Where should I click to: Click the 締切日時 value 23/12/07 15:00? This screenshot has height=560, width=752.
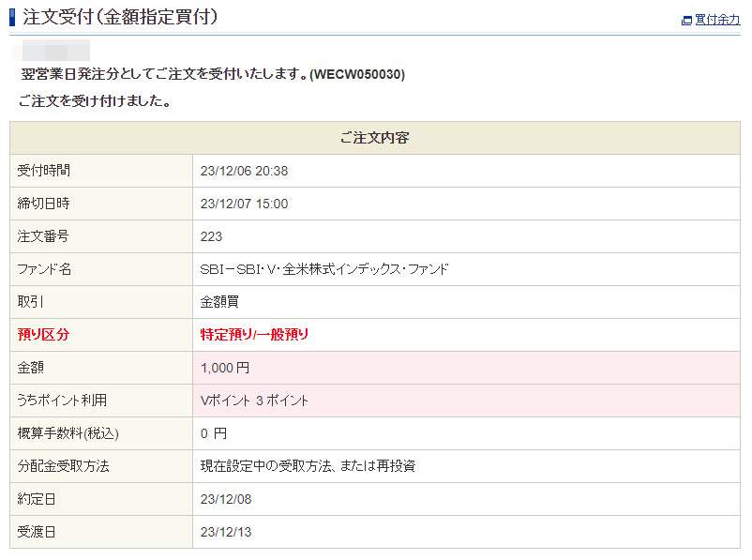244,204
